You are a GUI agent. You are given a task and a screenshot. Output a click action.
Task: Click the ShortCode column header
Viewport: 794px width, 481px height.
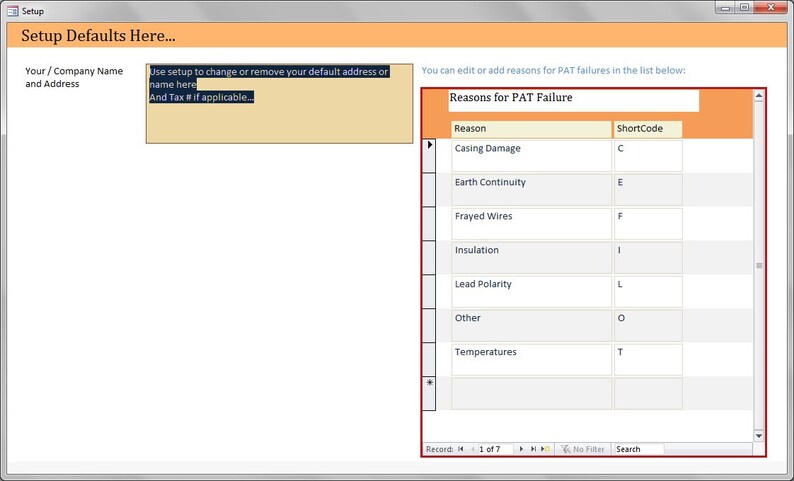pyautogui.click(x=648, y=129)
